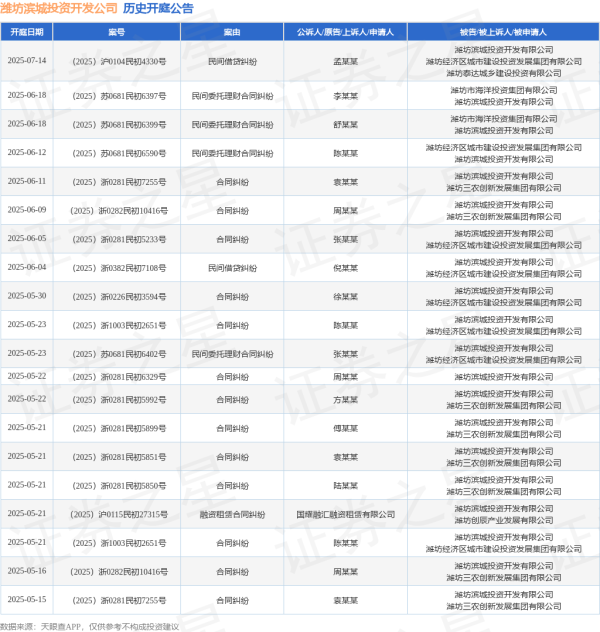
Task: Click the 融资租赁合同纠纷 cause cell
Action: point(232,514)
